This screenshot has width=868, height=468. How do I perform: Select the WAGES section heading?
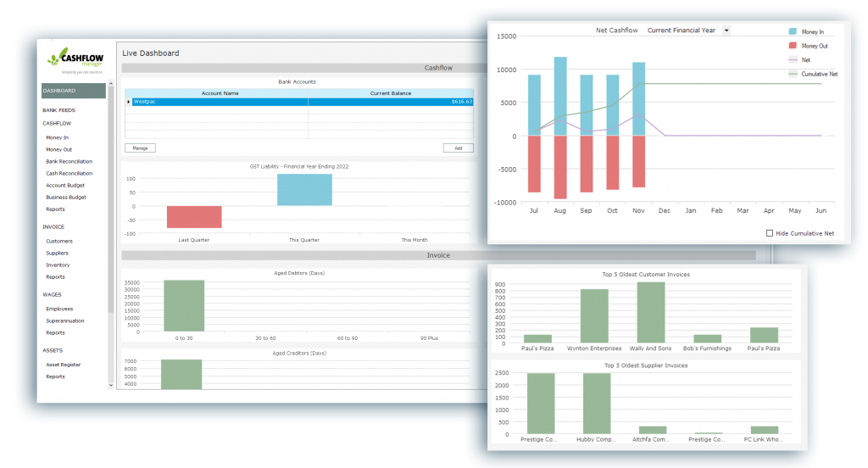(x=52, y=295)
